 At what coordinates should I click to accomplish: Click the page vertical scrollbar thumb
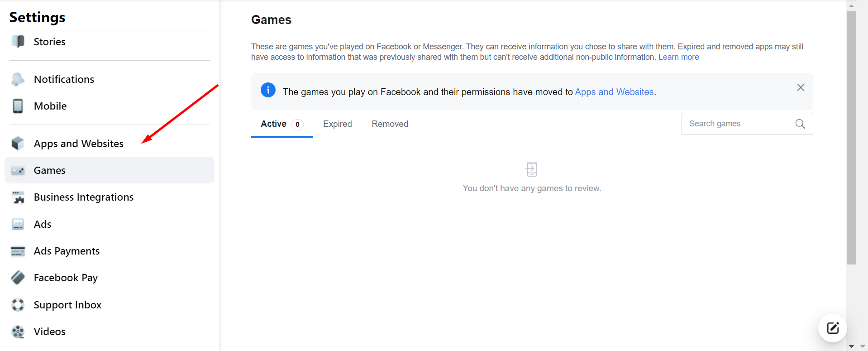[851, 138]
